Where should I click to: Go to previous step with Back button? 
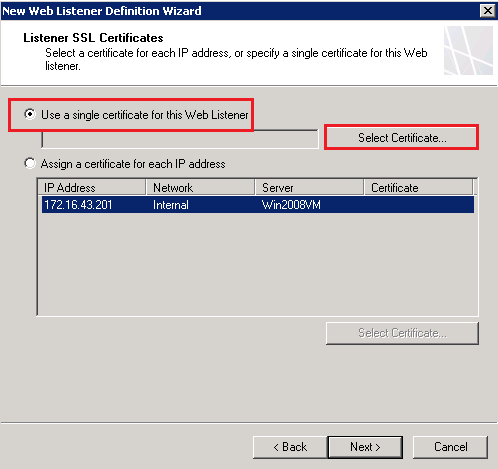(x=290, y=447)
